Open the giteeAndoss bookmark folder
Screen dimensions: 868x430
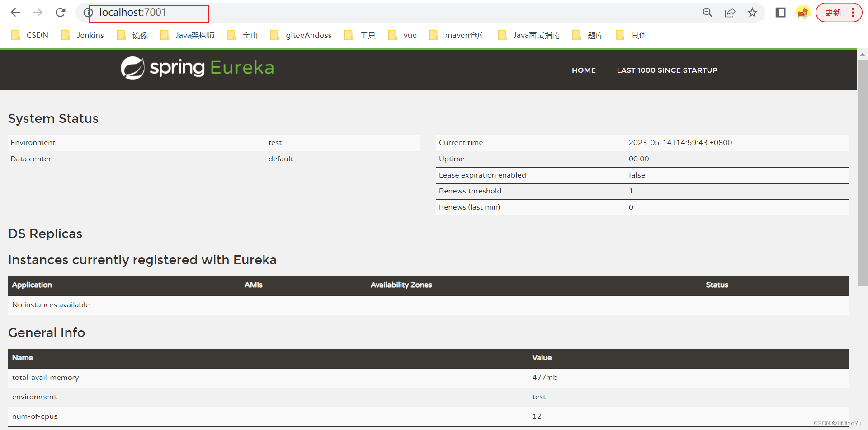point(301,35)
